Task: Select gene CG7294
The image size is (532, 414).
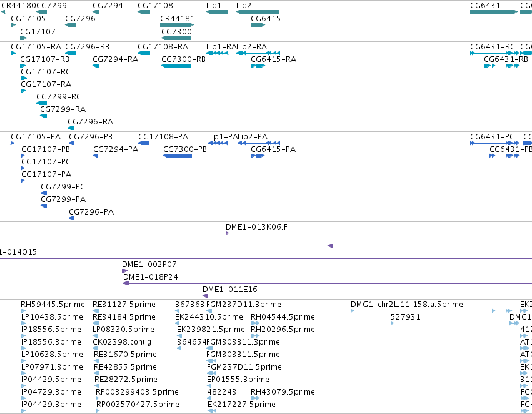Action: (96, 12)
